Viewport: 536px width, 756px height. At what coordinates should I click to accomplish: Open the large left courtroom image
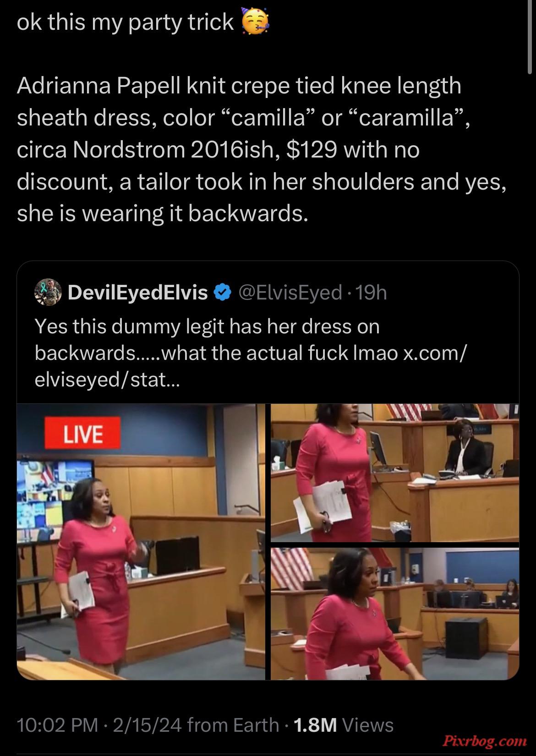141,542
